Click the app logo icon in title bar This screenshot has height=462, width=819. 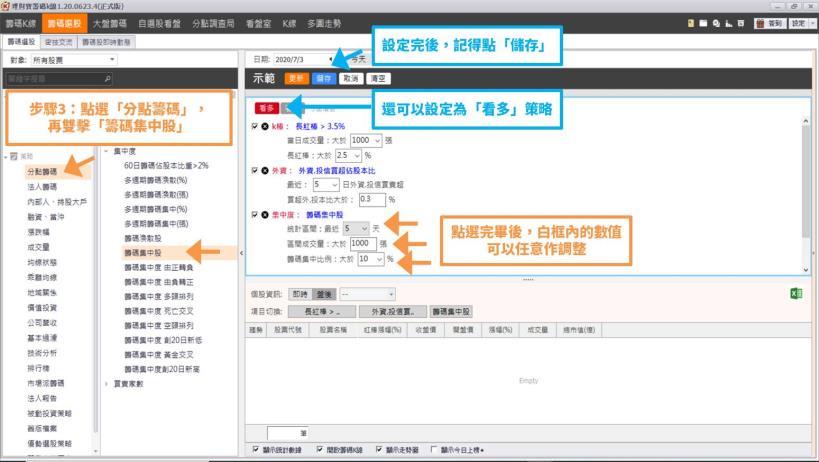click(x=6, y=6)
